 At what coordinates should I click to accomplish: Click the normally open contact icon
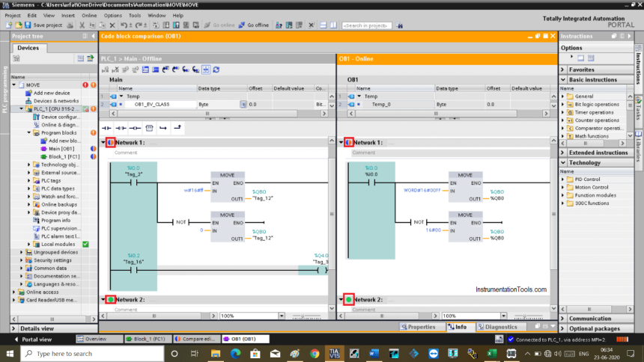pos(106,128)
